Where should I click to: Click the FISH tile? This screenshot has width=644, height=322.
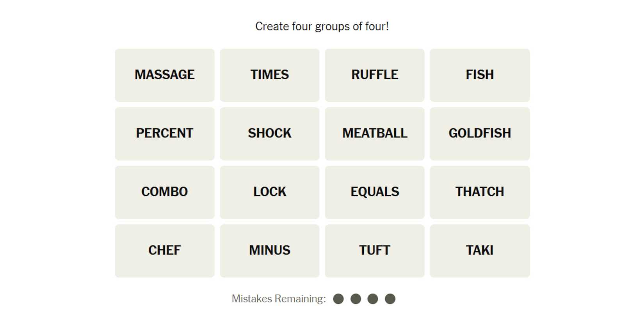click(x=479, y=75)
